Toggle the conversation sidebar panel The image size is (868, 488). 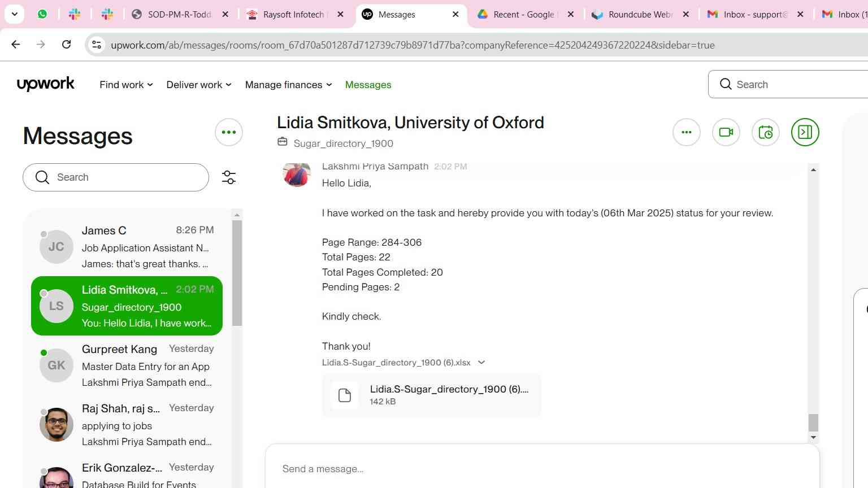point(805,132)
